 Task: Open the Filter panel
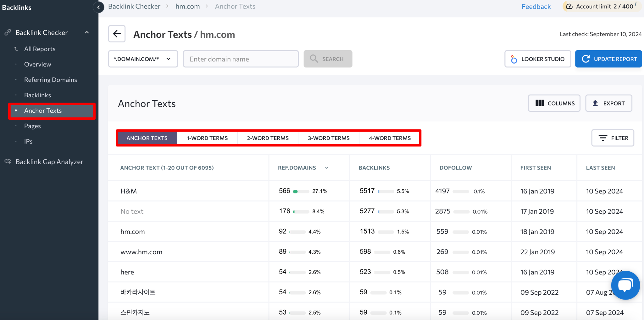click(612, 138)
